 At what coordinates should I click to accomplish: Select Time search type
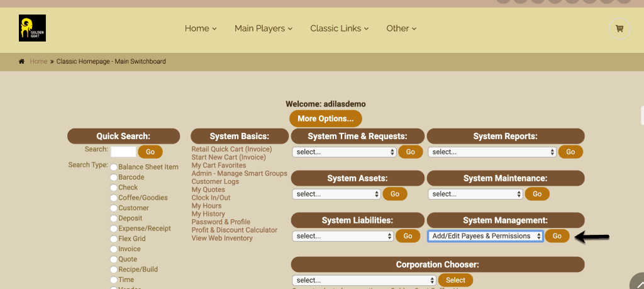click(113, 280)
